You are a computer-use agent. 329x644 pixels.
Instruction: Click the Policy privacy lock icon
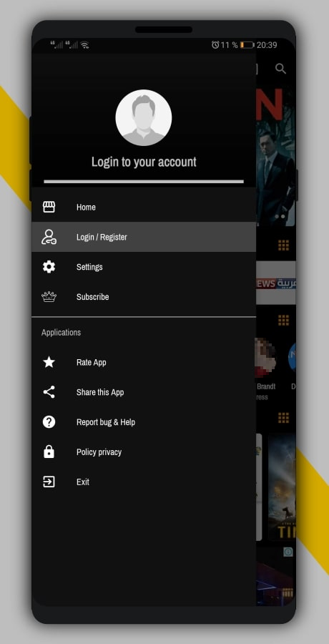(x=49, y=452)
